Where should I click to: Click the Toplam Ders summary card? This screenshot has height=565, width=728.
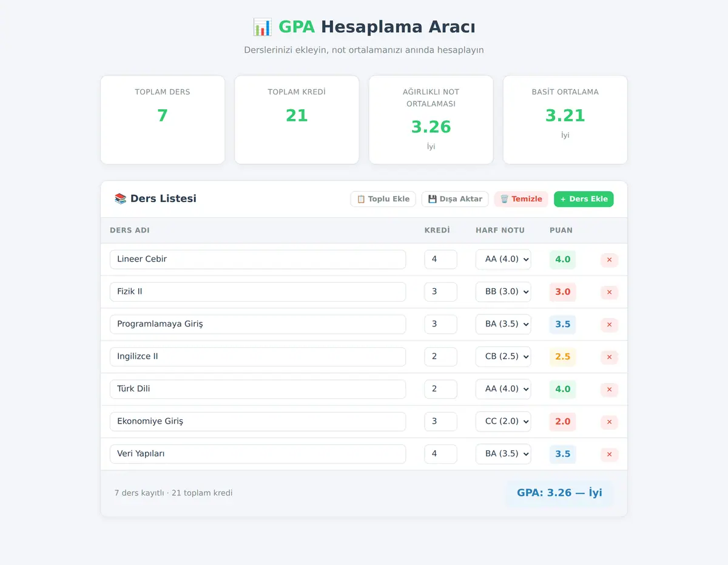163,120
